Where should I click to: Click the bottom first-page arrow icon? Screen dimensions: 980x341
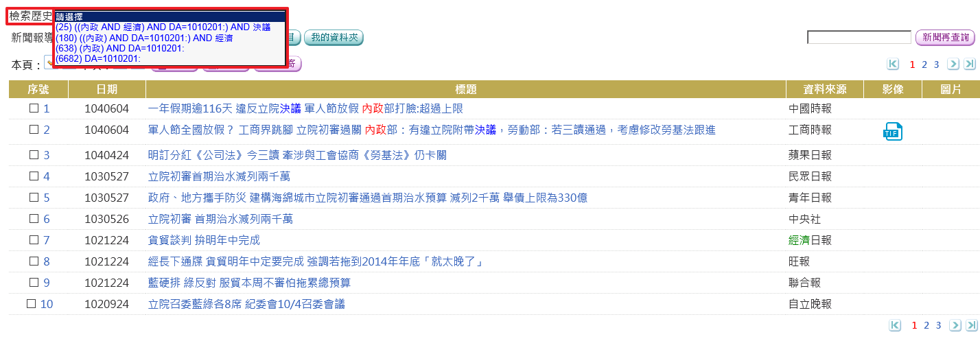895,325
